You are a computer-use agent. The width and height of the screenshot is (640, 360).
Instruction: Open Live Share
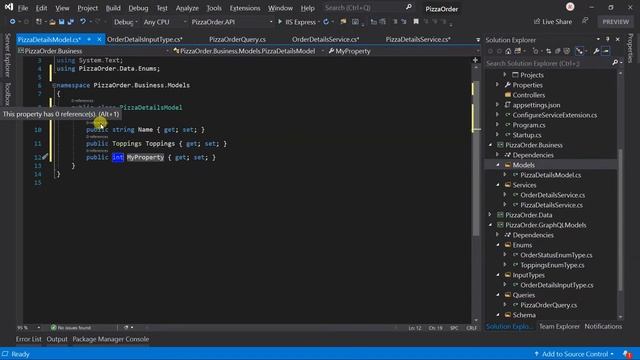[x=553, y=22]
